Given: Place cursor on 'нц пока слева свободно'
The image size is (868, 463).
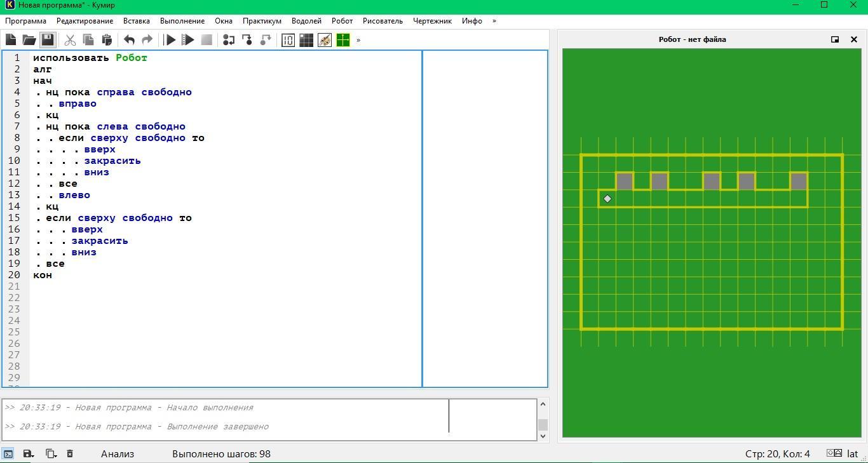Looking at the screenshot, I should [116, 126].
